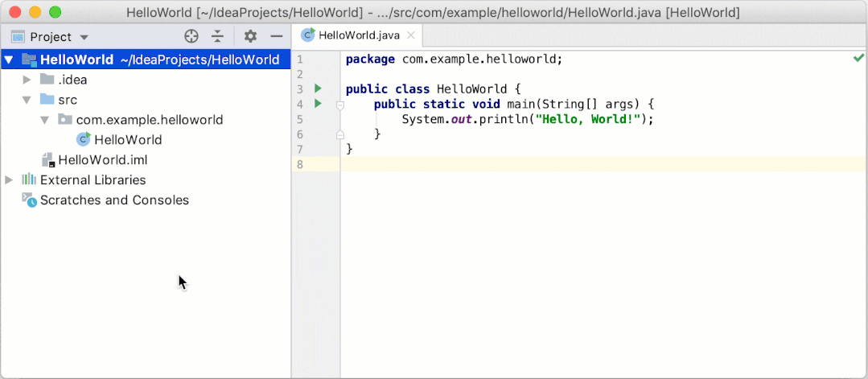This screenshot has height=379, width=868.
Task: Click the HelloWorld.iml file icon
Action: click(48, 160)
